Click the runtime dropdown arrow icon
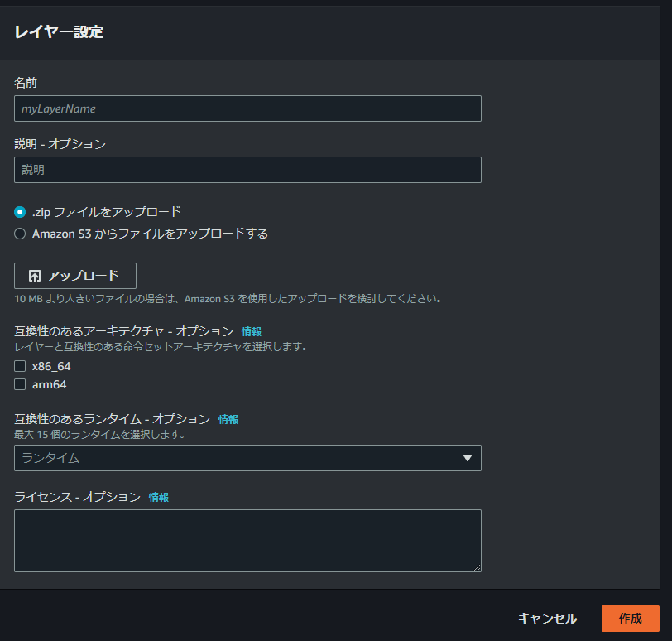The height and width of the screenshot is (641, 672). (x=468, y=458)
